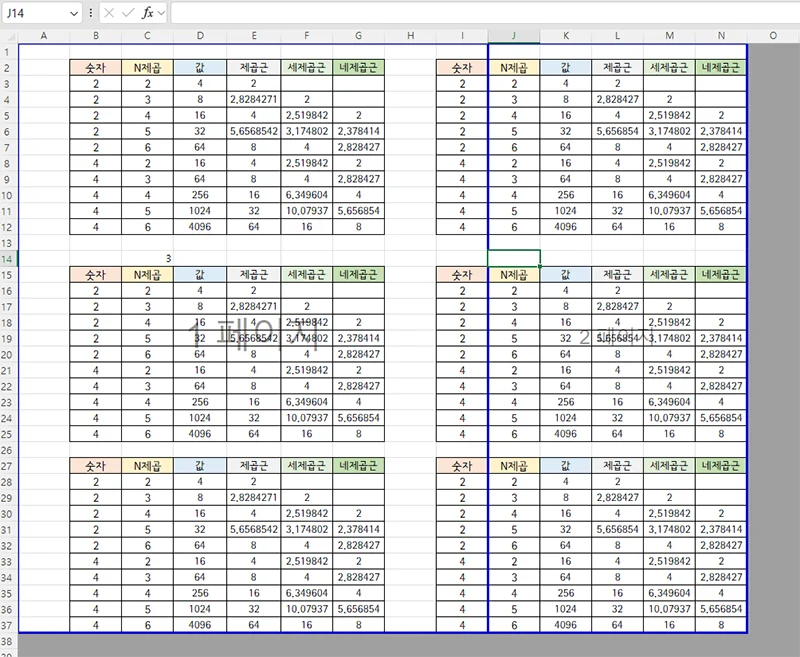This screenshot has height=657, width=800.
Task: Select cell E6 value 5,6568542
Action: point(254,131)
